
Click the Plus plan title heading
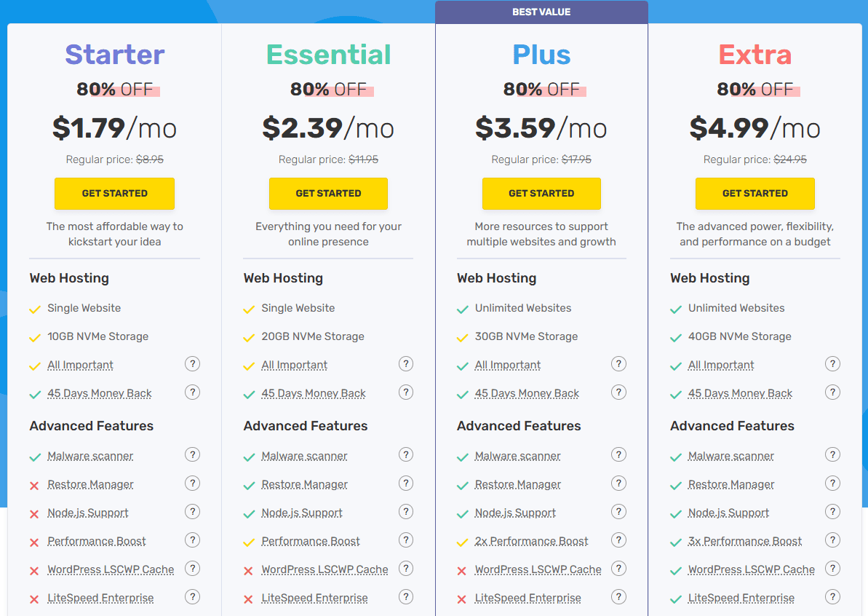click(541, 55)
